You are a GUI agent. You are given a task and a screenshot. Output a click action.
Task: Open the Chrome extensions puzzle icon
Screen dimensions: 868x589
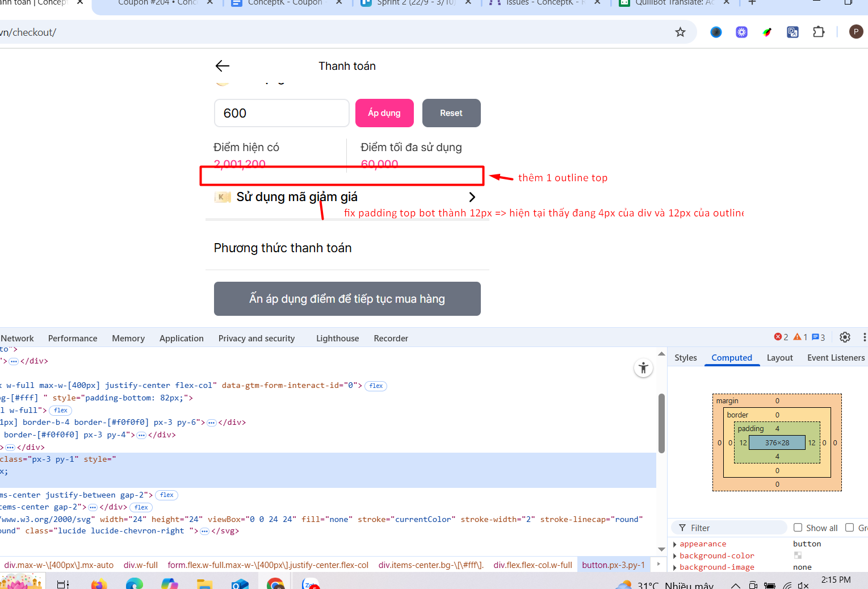click(819, 32)
